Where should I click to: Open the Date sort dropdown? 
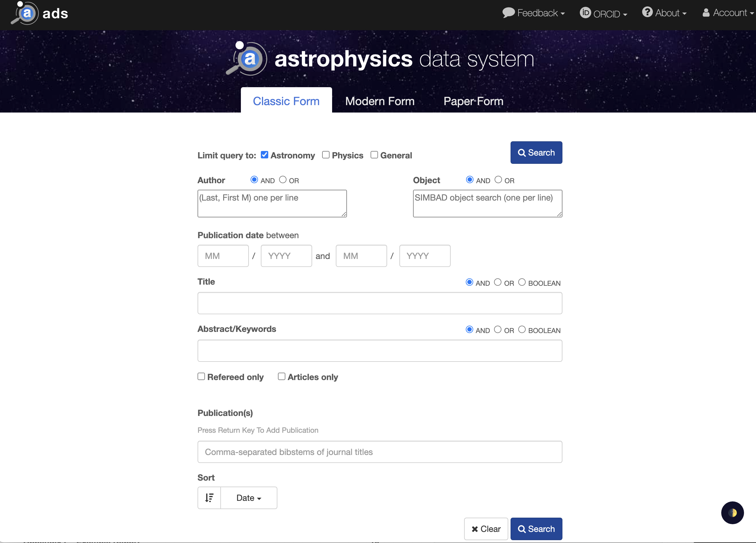coord(249,498)
